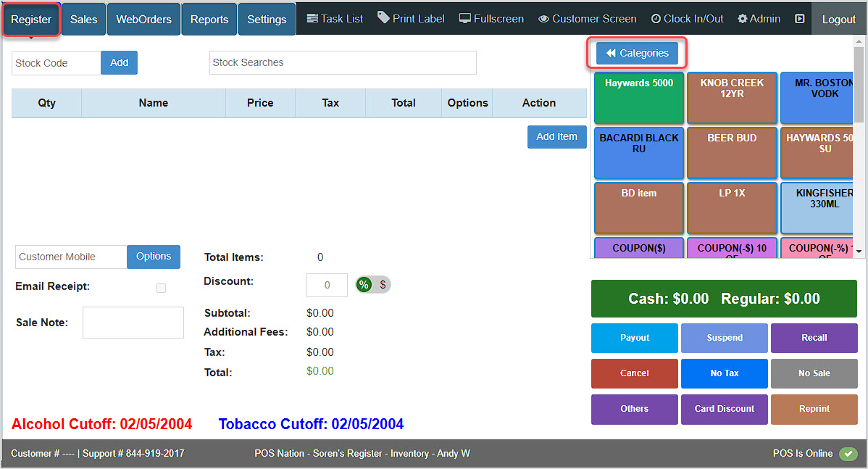Click inside the Stock Code field
This screenshot has height=469, width=868.
point(56,63)
